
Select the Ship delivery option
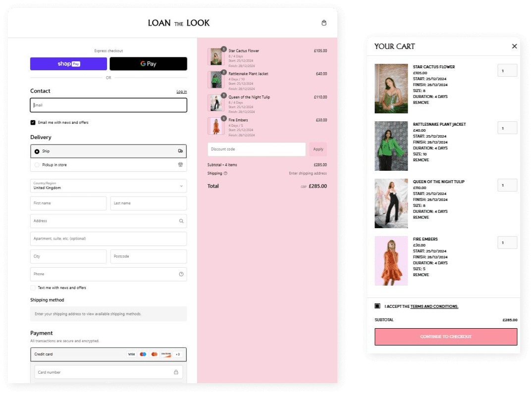[37, 151]
